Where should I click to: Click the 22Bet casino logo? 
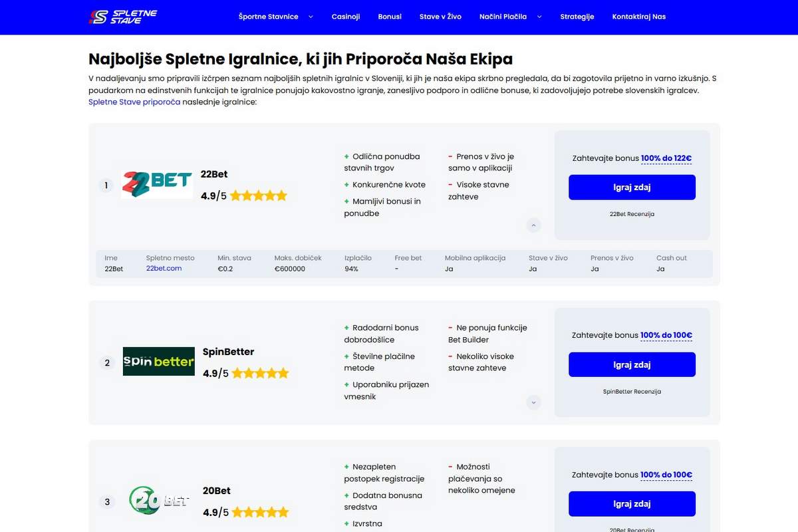click(x=158, y=185)
